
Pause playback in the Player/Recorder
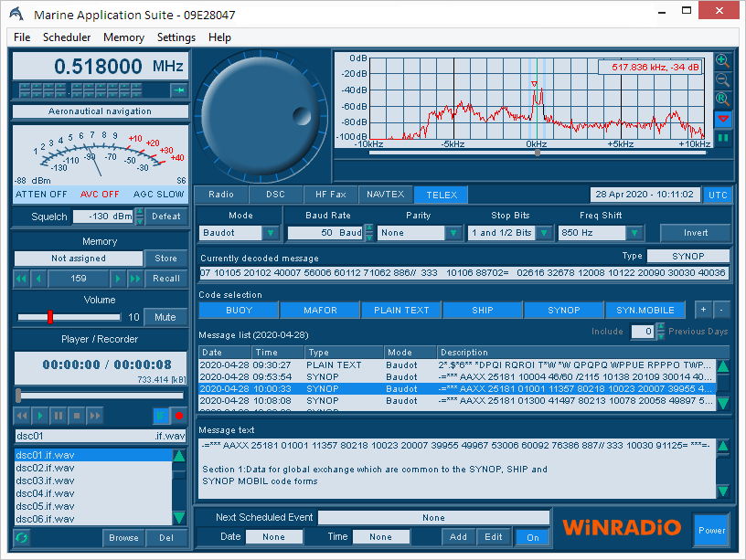tap(58, 416)
